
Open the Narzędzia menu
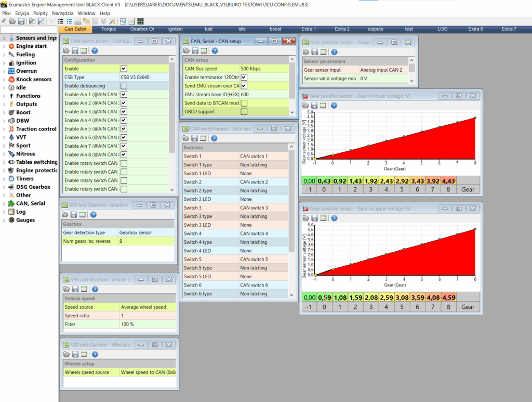63,13
